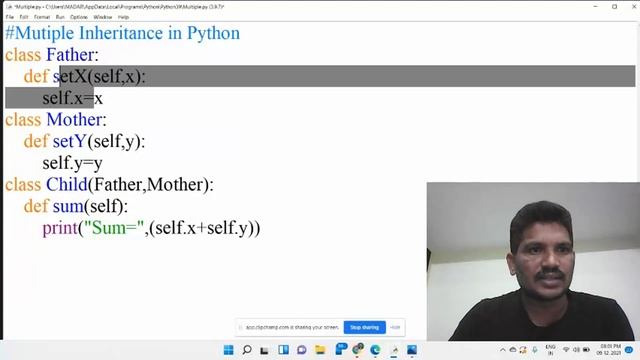Open taskbar Search
The image size is (640, 360).
[x=247, y=350]
